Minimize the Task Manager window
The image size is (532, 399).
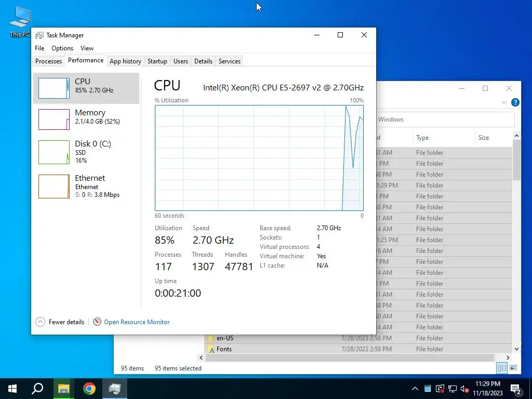tap(317, 35)
